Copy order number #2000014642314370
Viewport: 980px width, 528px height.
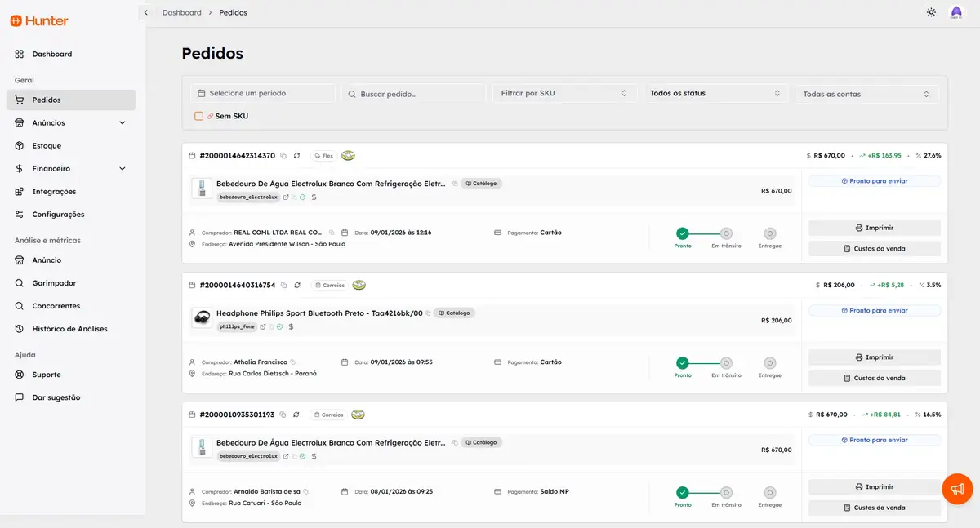283,155
